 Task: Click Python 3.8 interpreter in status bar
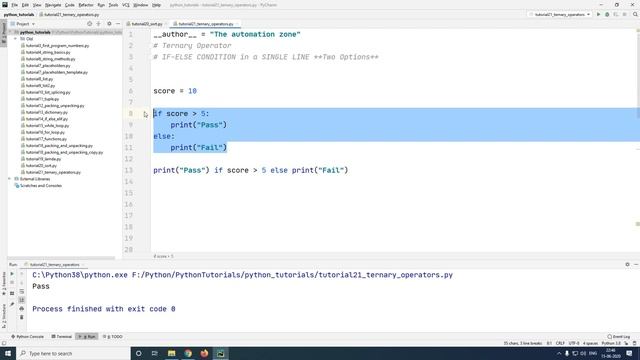(x=611, y=343)
